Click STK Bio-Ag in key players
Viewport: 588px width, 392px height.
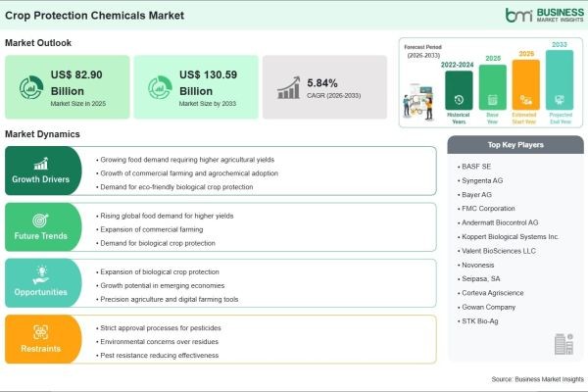tap(478, 321)
